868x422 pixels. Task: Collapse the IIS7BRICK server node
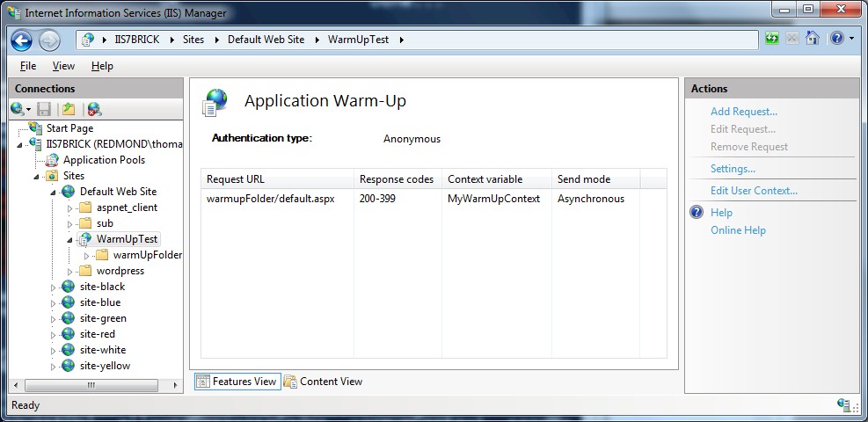(x=21, y=145)
